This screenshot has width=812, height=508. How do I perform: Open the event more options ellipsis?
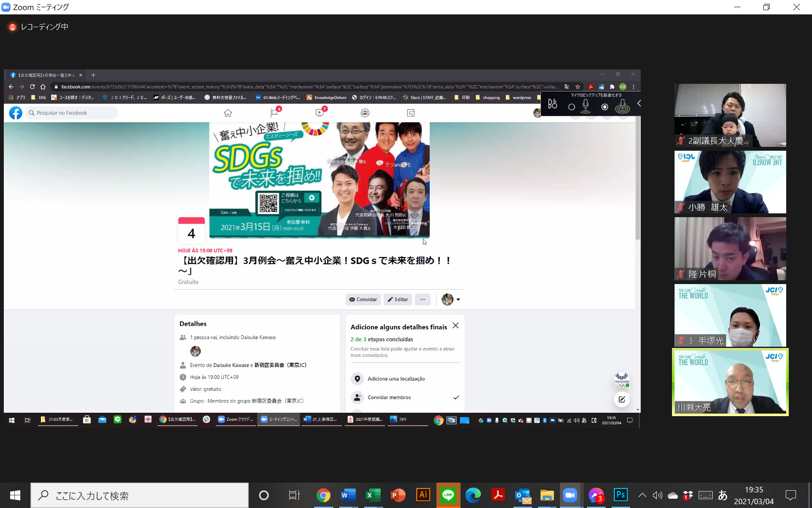pos(422,300)
